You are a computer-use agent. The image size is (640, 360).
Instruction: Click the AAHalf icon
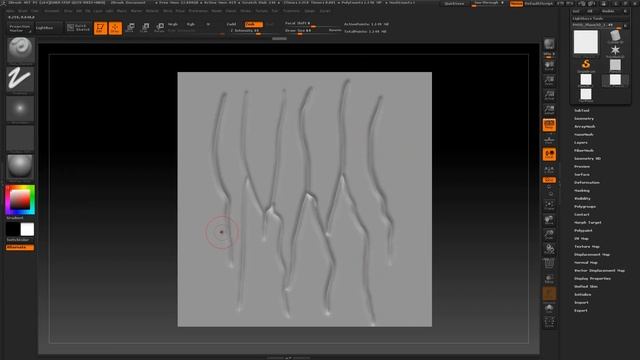pos(549,110)
